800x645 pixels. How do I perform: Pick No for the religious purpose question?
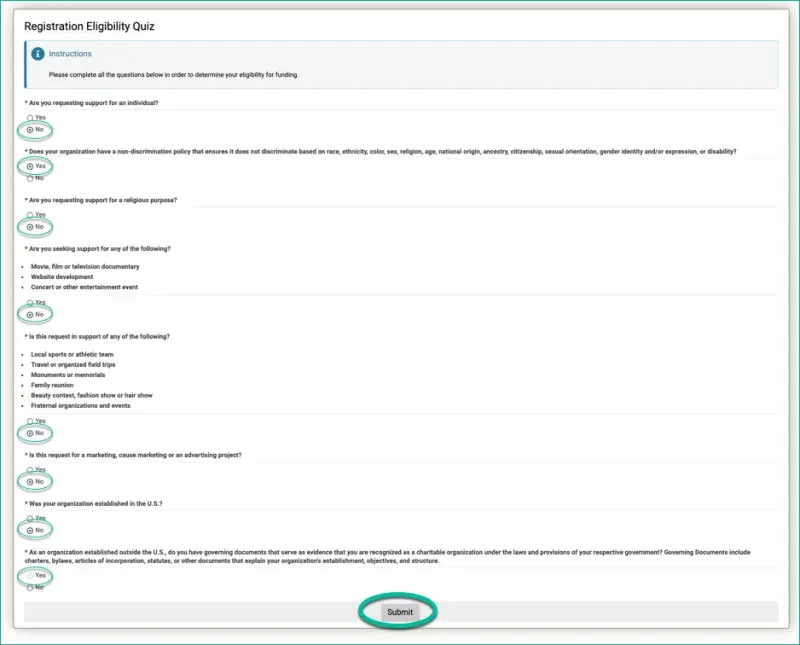(x=30, y=227)
